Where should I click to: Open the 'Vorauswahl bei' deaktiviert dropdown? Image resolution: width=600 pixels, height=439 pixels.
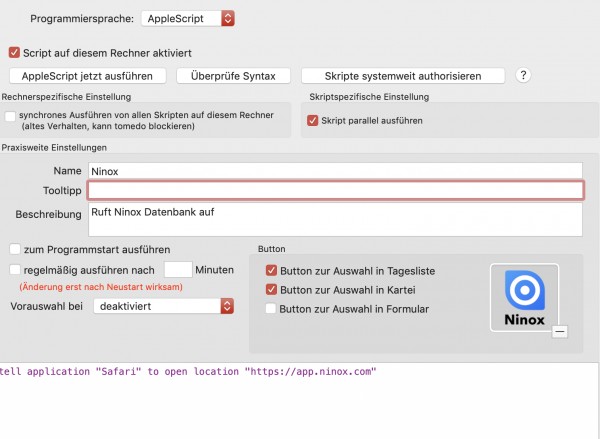(x=164, y=306)
